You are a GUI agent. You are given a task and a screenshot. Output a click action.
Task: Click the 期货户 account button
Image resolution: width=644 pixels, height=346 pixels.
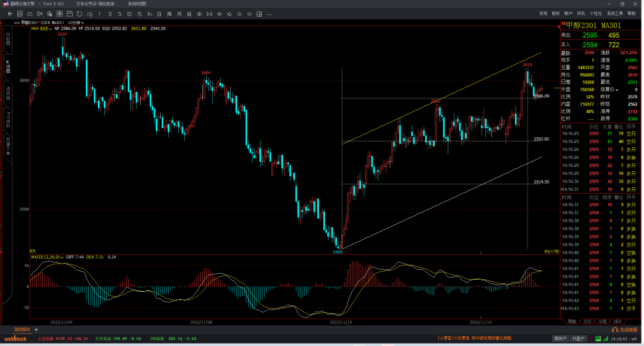(x=560, y=339)
